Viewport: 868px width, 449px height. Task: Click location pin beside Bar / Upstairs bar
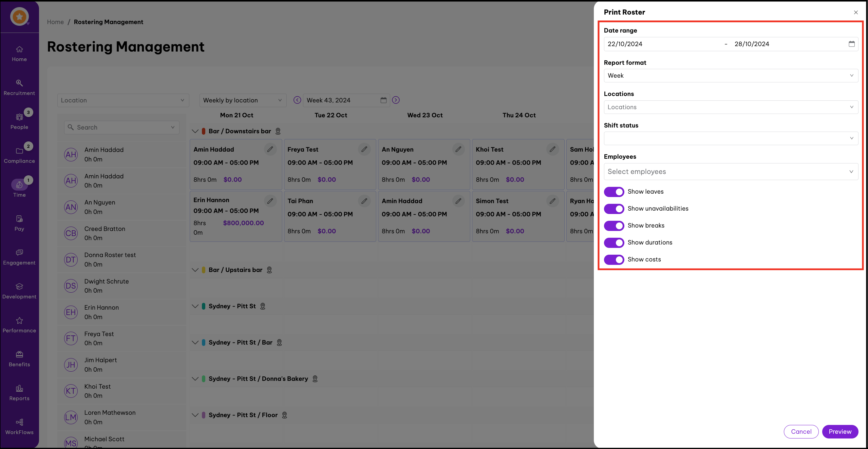[269, 270]
